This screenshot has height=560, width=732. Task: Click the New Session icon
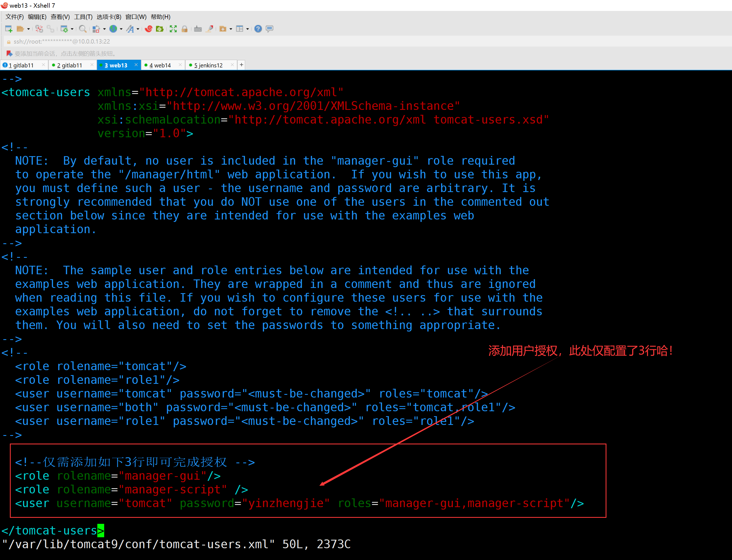click(x=9, y=29)
